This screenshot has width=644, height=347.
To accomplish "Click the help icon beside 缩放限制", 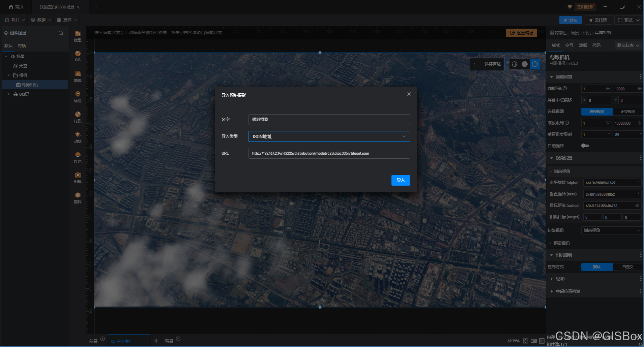I will pos(567,123).
